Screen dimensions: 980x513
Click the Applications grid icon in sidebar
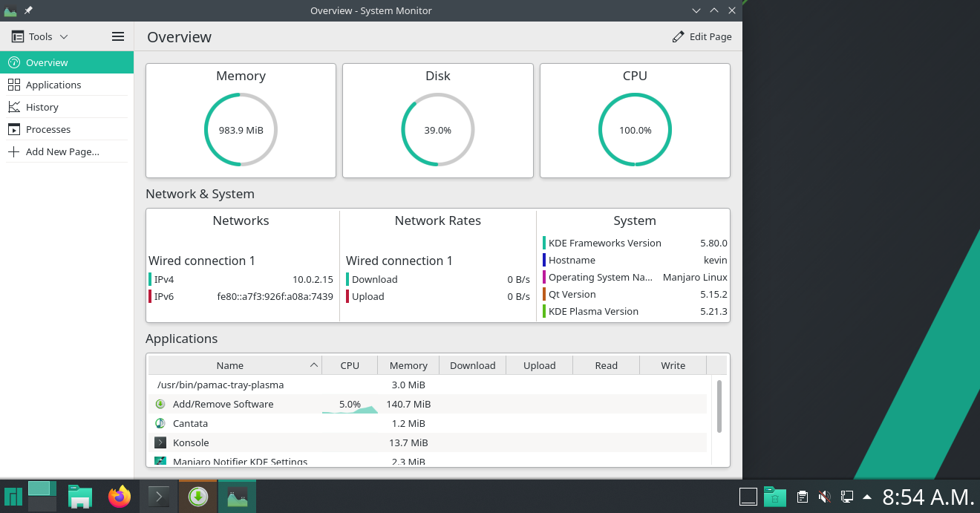[13, 85]
